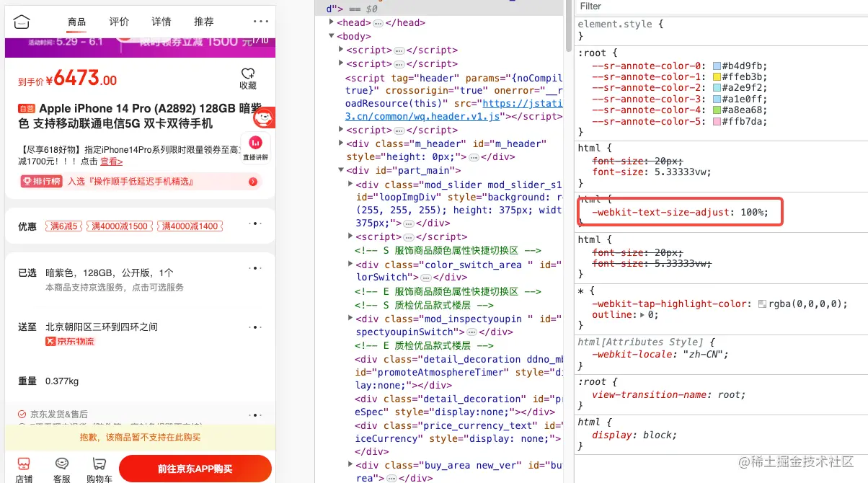Viewport: 868px width, 483px height.
Task: Click 前往京东APP购买 button
Action: point(195,469)
